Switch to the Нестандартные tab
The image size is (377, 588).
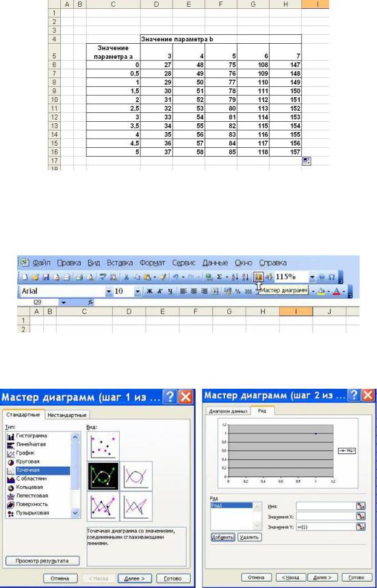tap(67, 415)
